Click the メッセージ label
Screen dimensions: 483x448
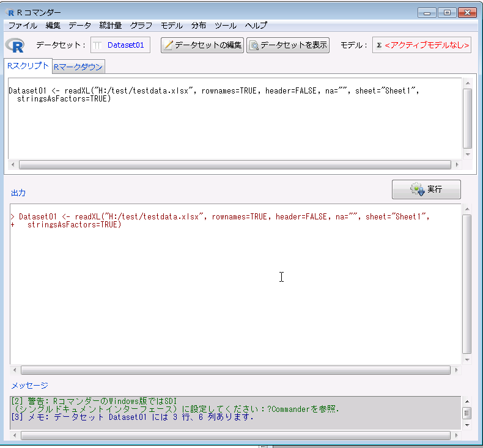[29, 386]
